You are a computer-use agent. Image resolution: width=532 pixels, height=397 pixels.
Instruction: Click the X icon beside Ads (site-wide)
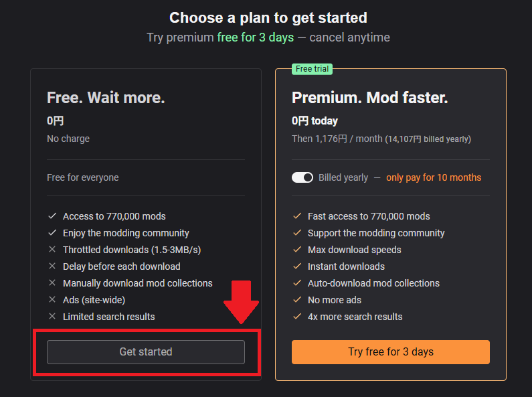[x=52, y=300]
